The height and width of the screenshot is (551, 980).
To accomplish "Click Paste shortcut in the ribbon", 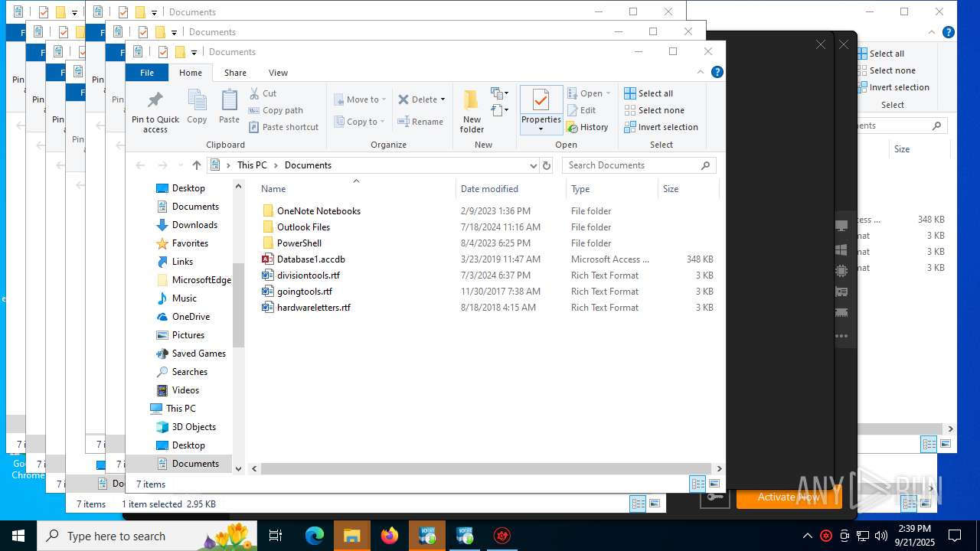I will click(x=283, y=127).
